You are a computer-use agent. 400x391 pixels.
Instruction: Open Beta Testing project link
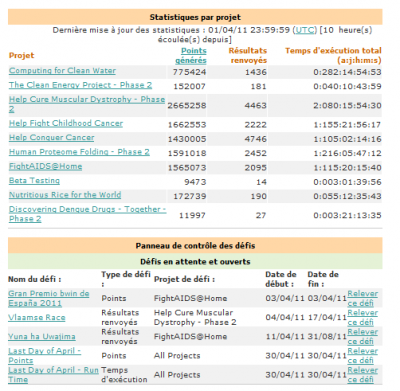click(34, 181)
